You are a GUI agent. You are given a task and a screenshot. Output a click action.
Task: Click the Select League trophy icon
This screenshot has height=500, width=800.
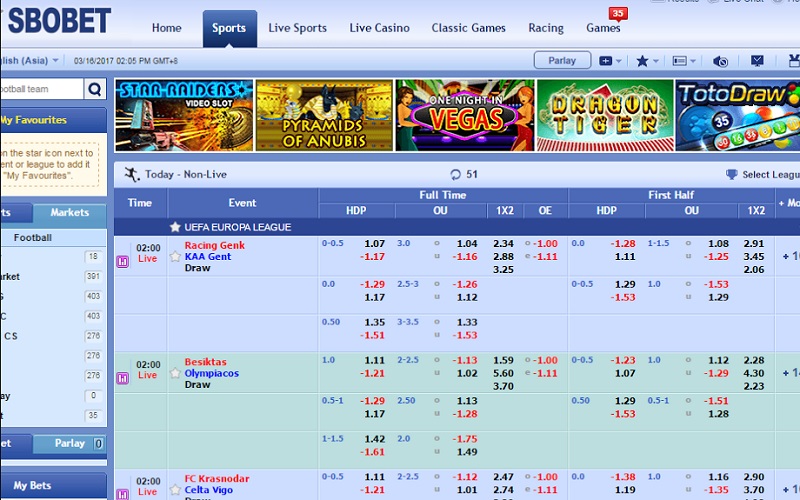pyautogui.click(x=732, y=174)
